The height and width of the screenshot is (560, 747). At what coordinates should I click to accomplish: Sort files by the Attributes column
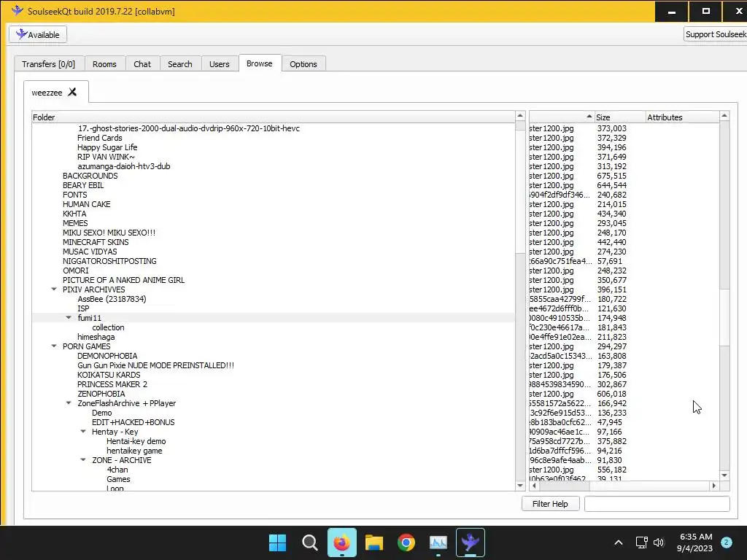(682, 117)
